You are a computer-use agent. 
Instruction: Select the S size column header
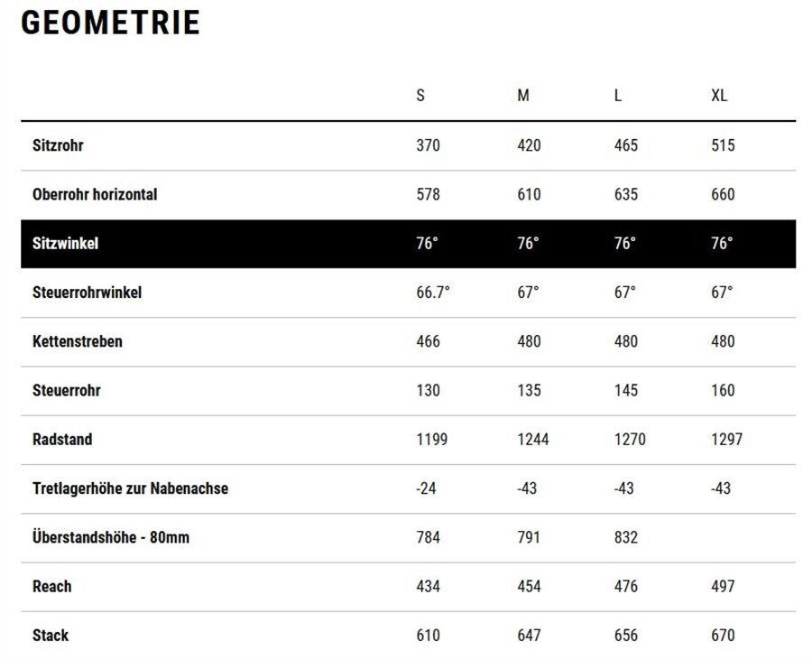pyautogui.click(x=420, y=96)
